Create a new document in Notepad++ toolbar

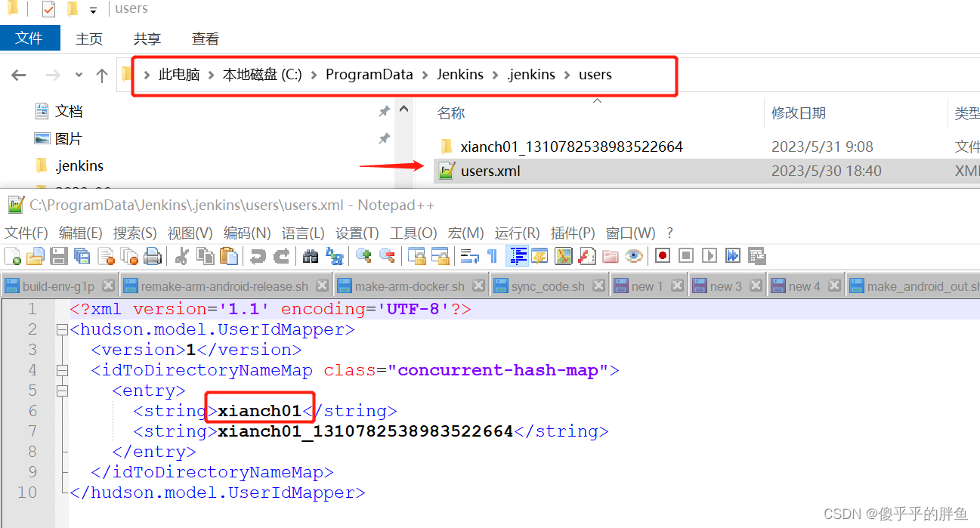[13, 256]
